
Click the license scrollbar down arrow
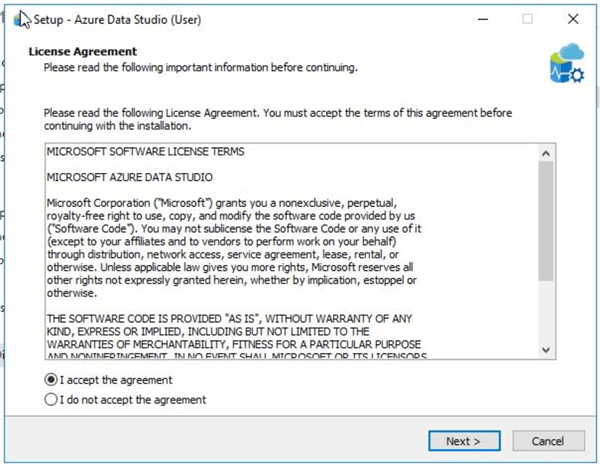coord(546,349)
